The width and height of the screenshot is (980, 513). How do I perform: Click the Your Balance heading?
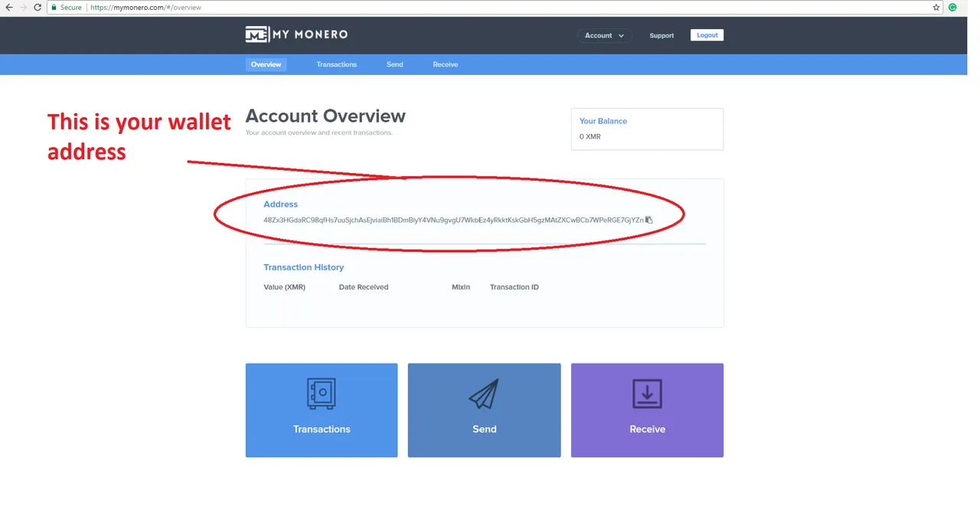point(603,121)
